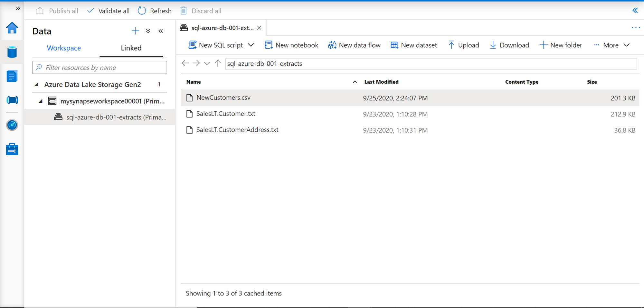Open the recent locations dropdown chevron
Image resolution: width=644 pixels, height=308 pixels.
[x=207, y=63]
